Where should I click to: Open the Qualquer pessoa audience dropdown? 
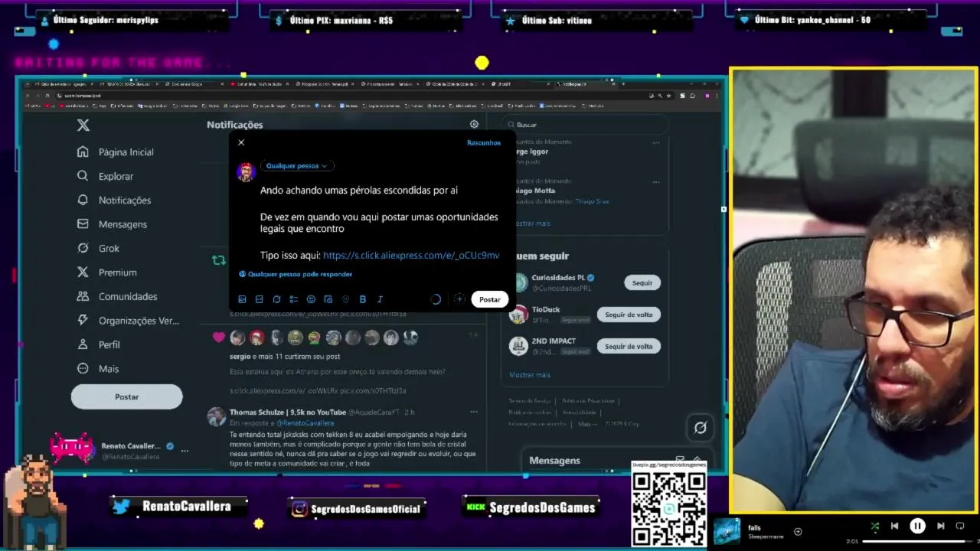[x=296, y=166]
